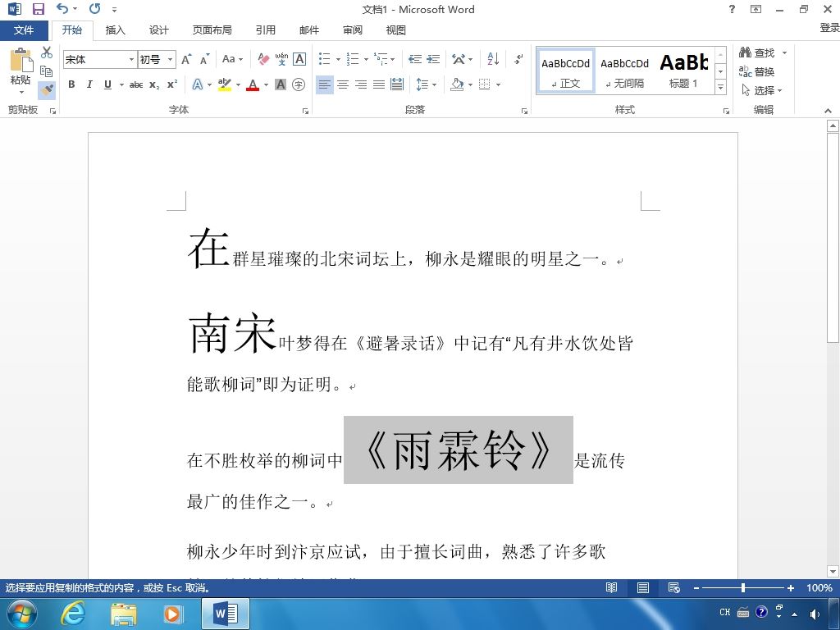Justify the paragraph text
The image size is (840, 630).
tap(379, 84)
